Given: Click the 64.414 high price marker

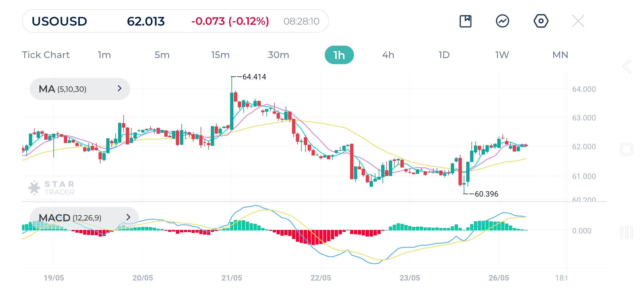Looking at the screenshot, I should click(x=254, y=77).
